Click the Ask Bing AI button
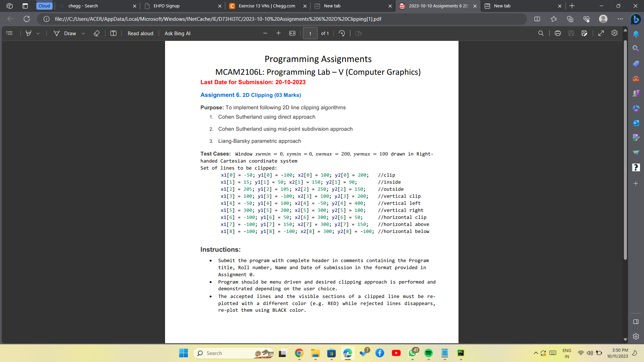The width and height of the screenshot is (644, 362). [x=177, y=33]
